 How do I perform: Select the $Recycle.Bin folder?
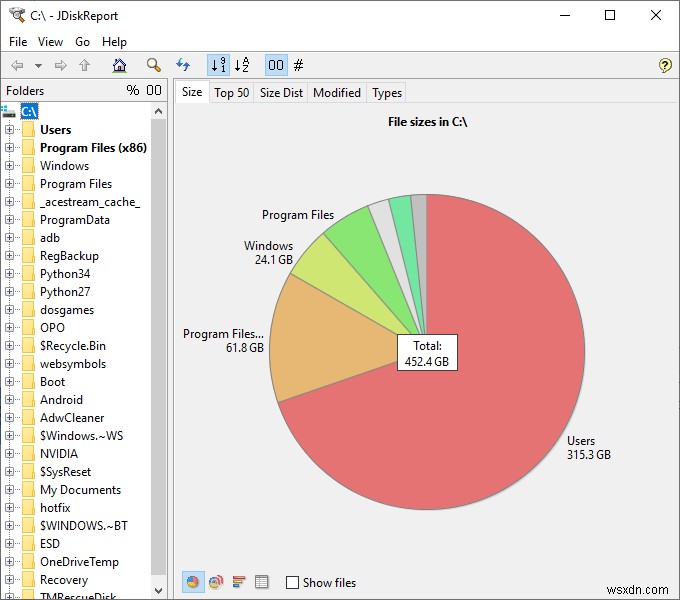73,346
